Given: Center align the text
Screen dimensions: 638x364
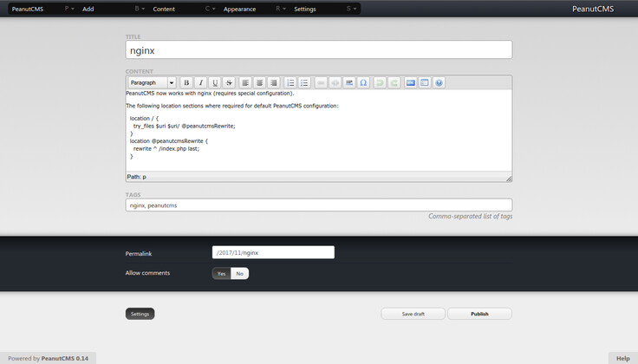Looking at the screenshot, I should coord(259,83).
